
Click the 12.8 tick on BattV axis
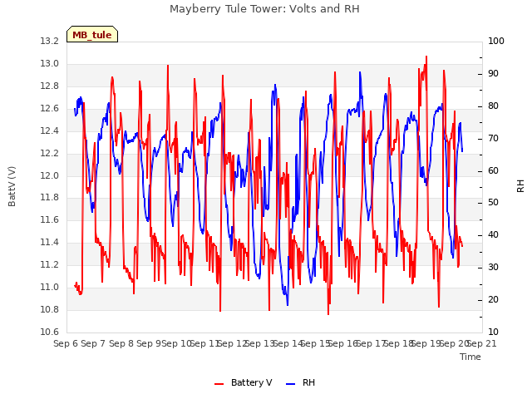(x=50, y=86)
